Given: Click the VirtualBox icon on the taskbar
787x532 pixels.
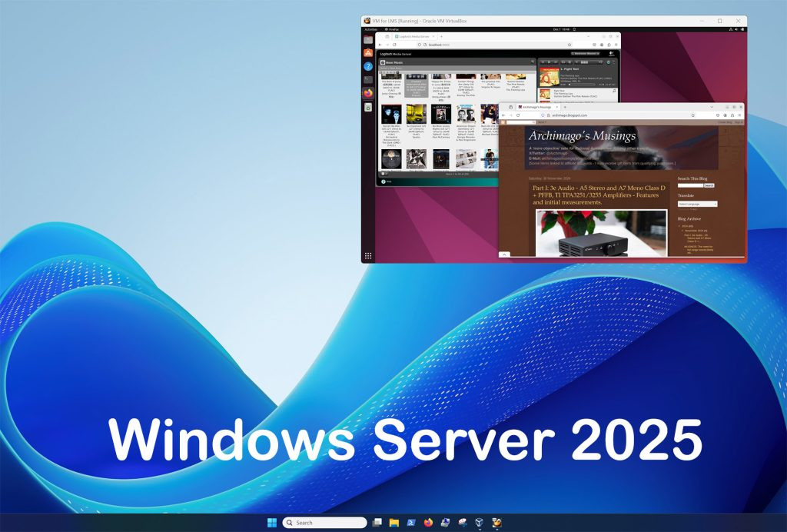Looking at the screenshot, I should [x=479, y=523].
